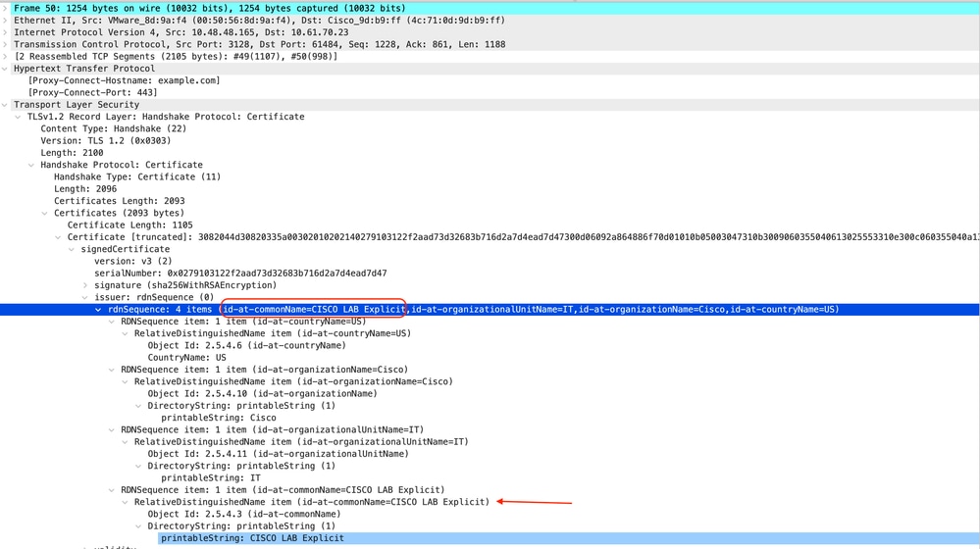980x549 pixels.
Task: Select CountryName: US field
Action: 186,357
